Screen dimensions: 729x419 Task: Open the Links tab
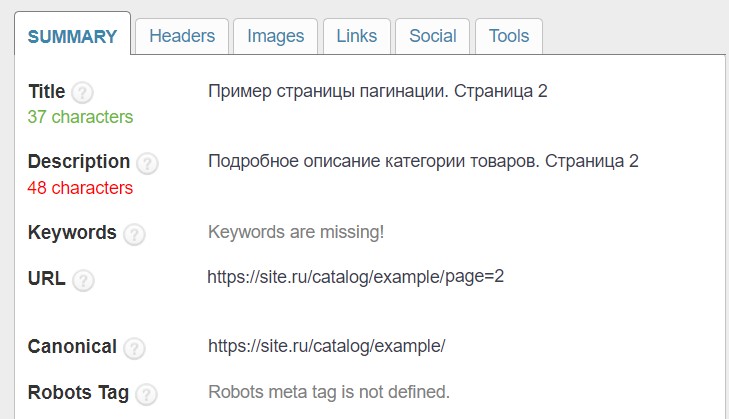[357, 36]
